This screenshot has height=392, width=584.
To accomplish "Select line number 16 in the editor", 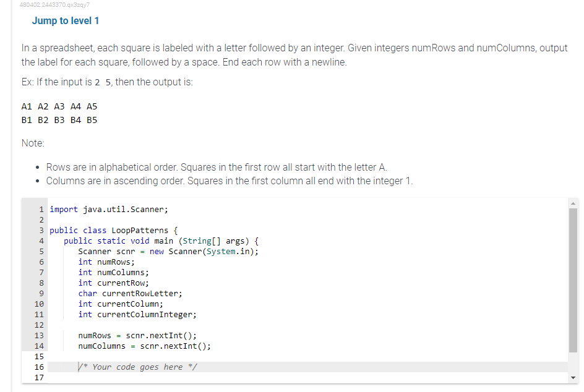I will coord(39,367).
